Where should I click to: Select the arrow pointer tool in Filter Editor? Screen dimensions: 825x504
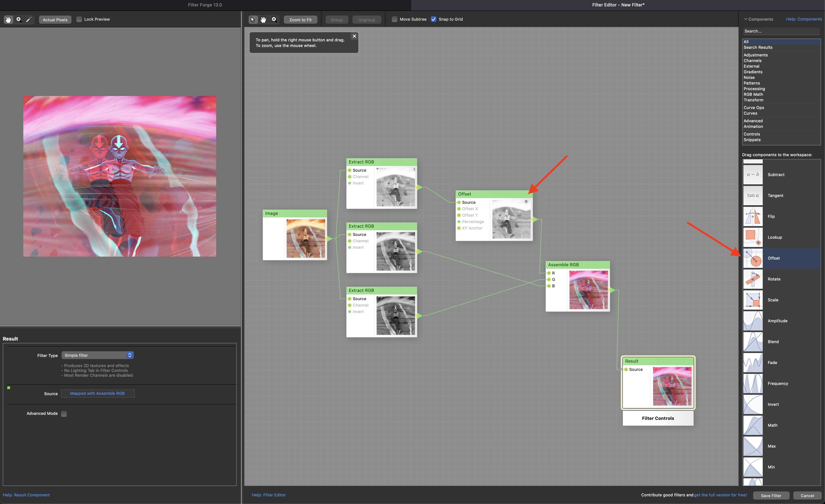[x=253, y=19]
